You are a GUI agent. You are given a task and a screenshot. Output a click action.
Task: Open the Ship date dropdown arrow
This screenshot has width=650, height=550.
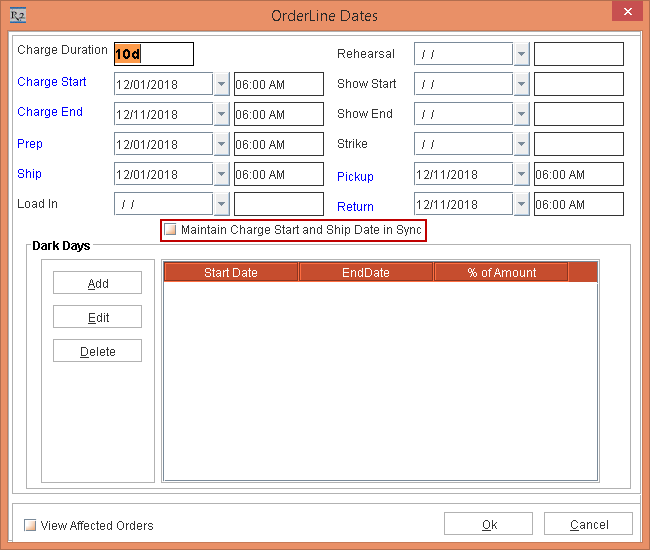[221, 174]
